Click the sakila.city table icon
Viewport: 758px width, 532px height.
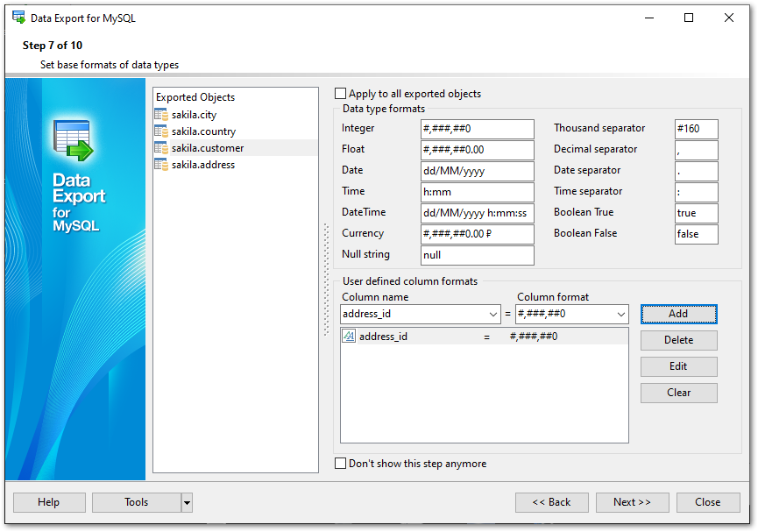pyautogui.click(x=161, y=115)
